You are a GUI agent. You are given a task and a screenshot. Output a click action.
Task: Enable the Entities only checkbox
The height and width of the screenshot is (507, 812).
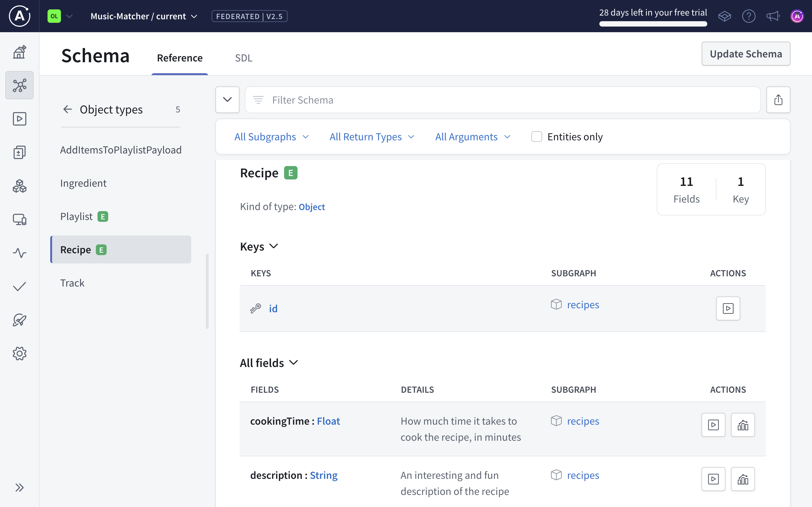(x=536, y=137)
